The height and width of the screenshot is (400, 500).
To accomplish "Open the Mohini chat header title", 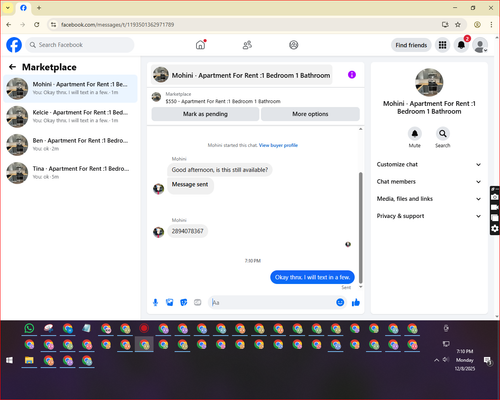I will click(x=242, y=75).
